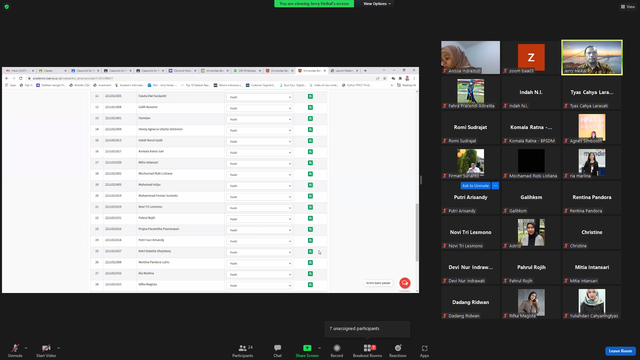Click the green save icon in row 24
The image size is (640, 360).
[310, 240]
